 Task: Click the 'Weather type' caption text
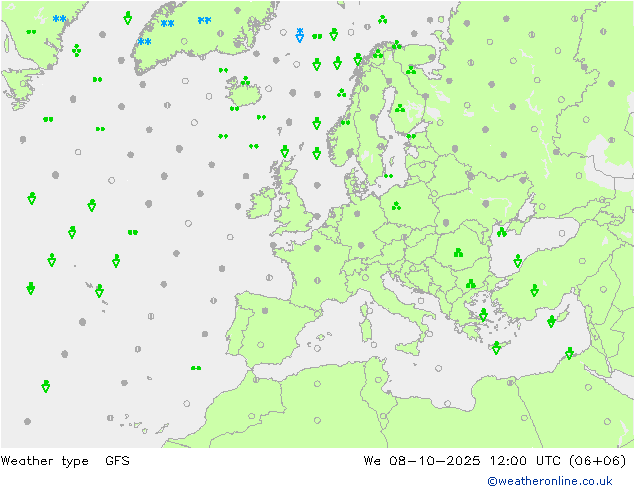[x=44, y=461]
